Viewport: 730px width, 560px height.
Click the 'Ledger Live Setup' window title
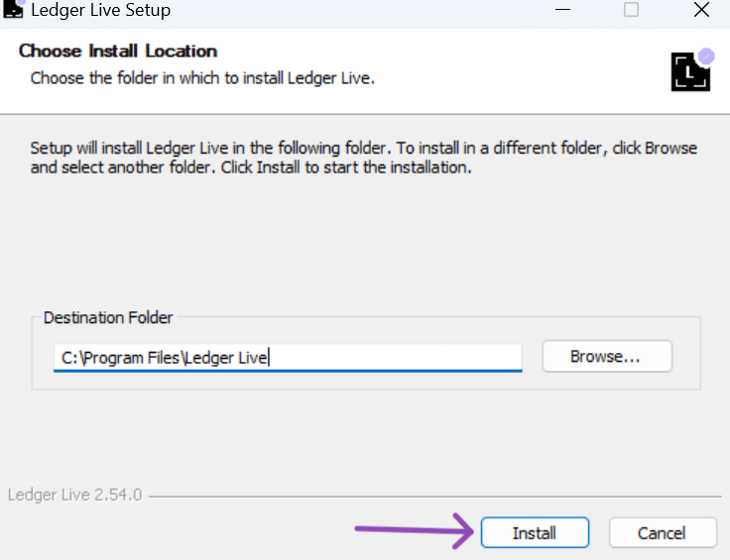point(100,10)
